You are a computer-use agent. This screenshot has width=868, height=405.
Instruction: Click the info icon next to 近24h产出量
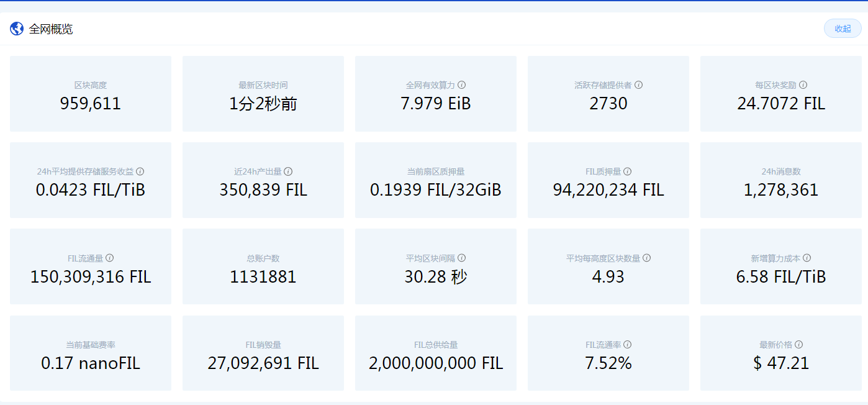pyautogui.click(x=288, y=171)
